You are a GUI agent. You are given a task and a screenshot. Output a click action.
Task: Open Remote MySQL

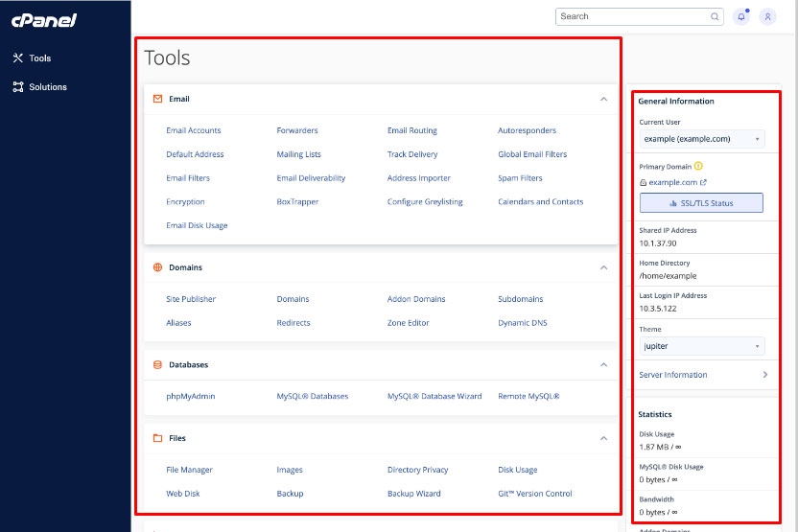pyautogui.click(x=528, y=396)
